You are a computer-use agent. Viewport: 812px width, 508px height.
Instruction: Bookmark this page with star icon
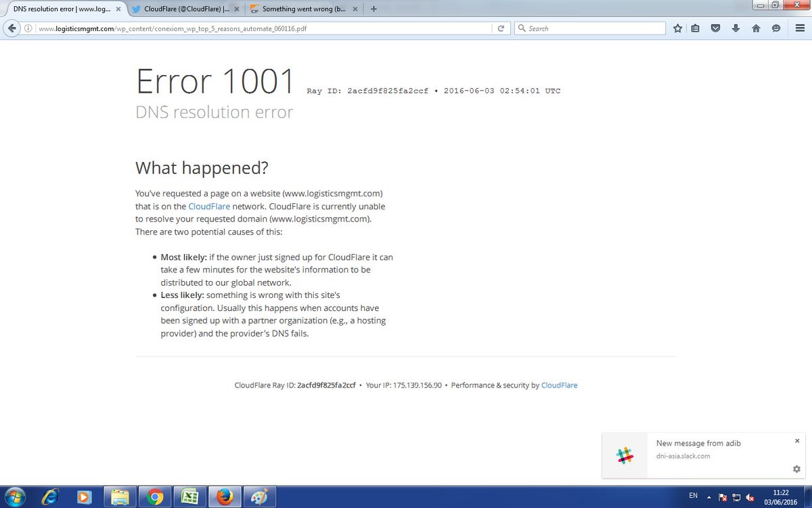click(x=677, y=28)
